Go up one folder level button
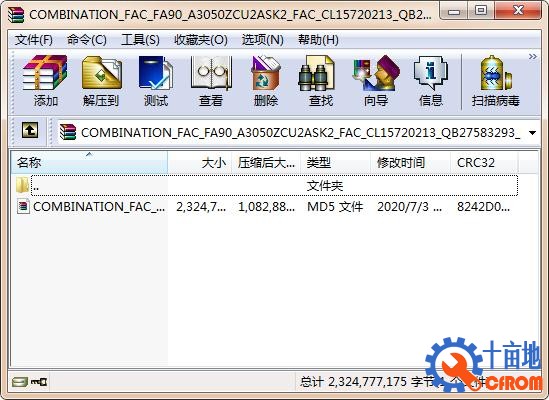Screen dimensions: 549x400 (30, 131)
